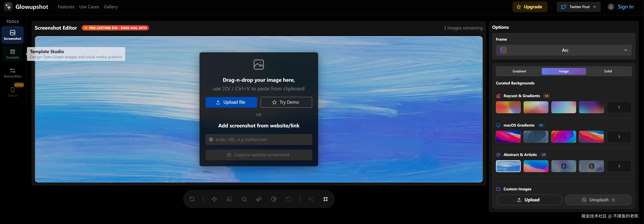The image size is (644, 224).
Task: Click the scale/resize icon in bottom toolbar
Action: click(x=229, y=199)
